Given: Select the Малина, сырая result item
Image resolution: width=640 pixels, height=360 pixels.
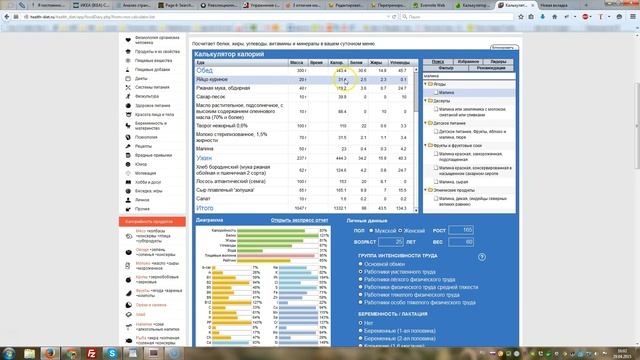Looking at the screenshot, I should click(453, 182).
